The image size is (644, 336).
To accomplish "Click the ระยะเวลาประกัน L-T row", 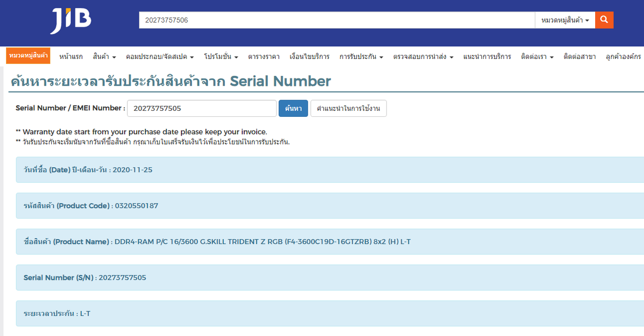I will coord(330,313).
